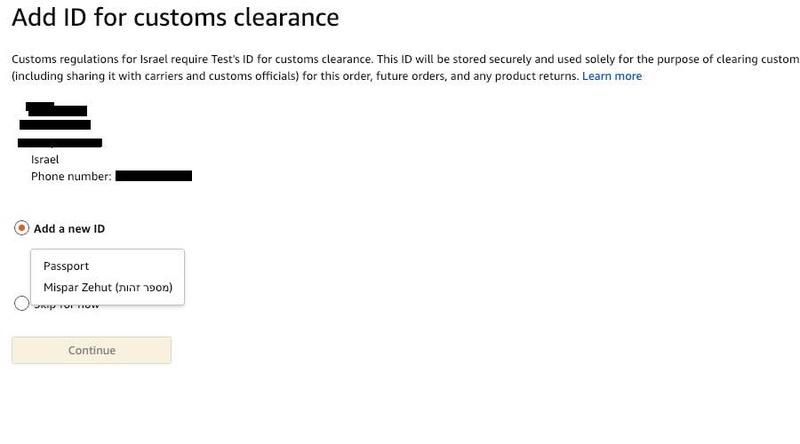800x444 pixels.
Task: Open the Learn more link
Action: tap(612, 76)
